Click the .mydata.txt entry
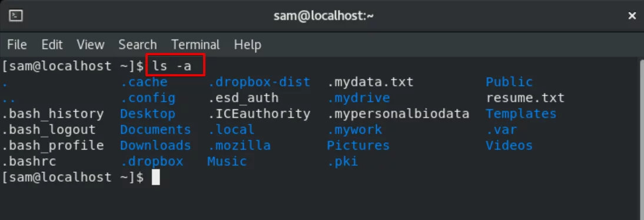This screenshot has height=220, width=644. click(370, 82)
